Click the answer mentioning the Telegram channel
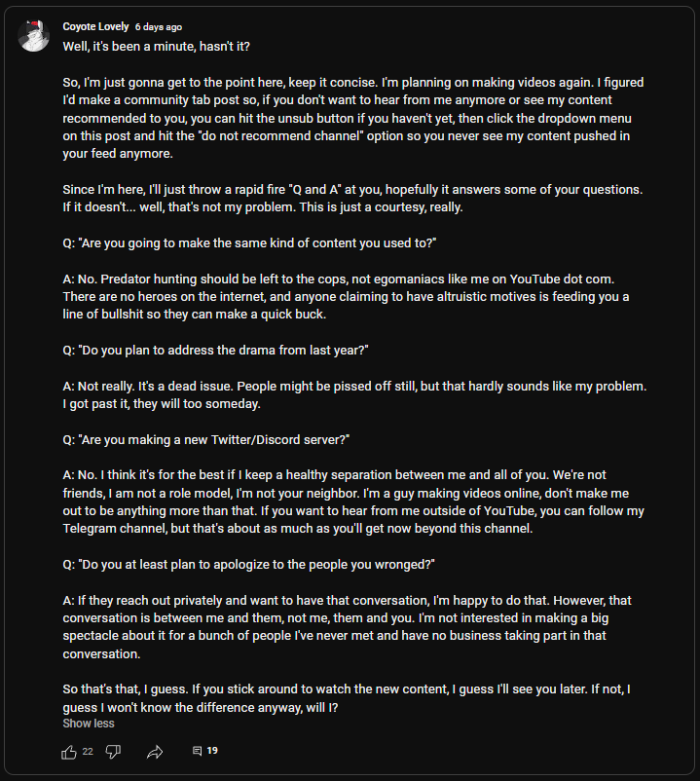Image resolution: width=700 pixels, height=781 pixels. point(353,502)
